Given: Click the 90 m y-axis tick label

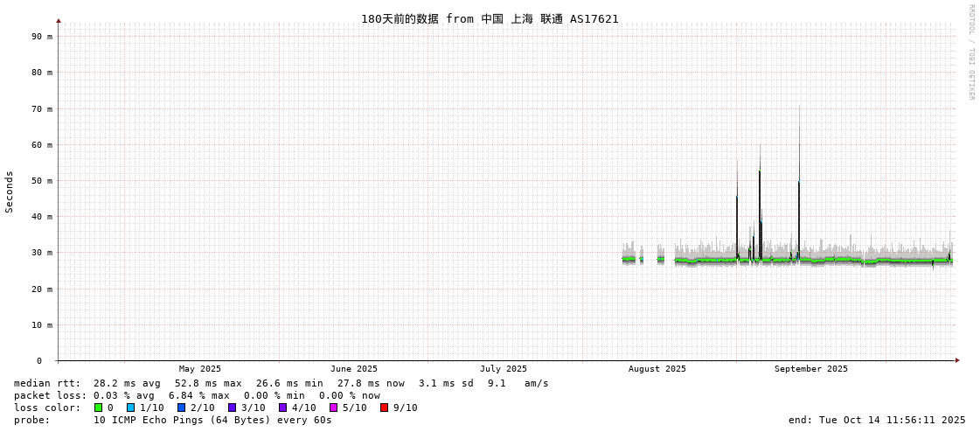Looking at the screenshot, I should tap(42, 37).
